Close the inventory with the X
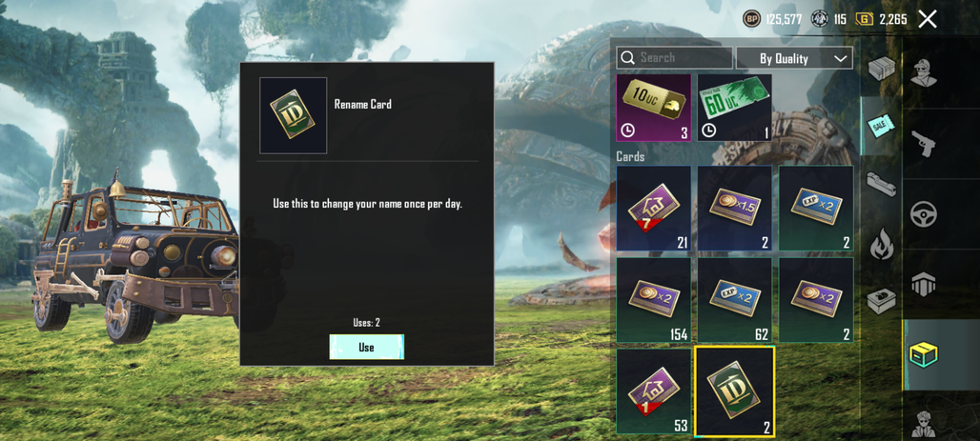 point(928,19)
